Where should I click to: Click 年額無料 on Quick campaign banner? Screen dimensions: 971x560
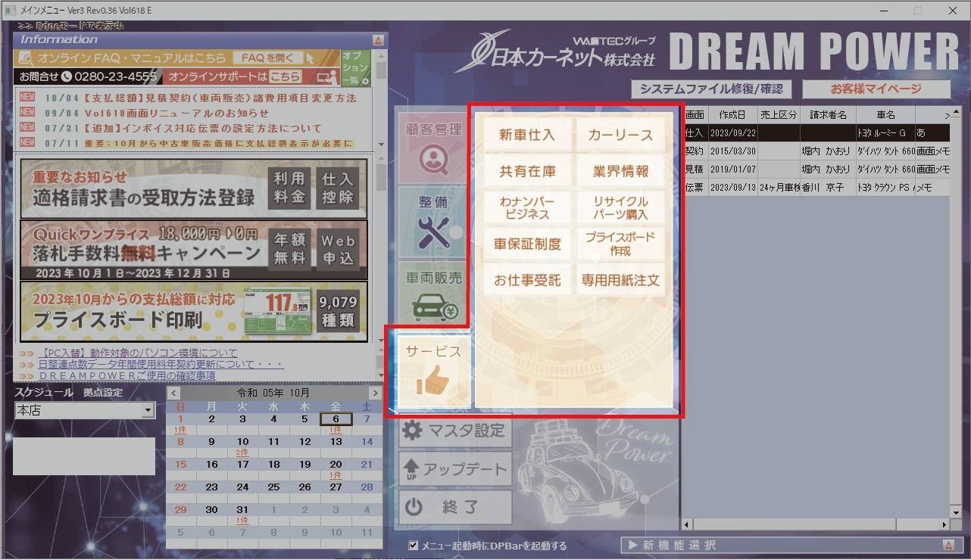click(x=289, y=249)
